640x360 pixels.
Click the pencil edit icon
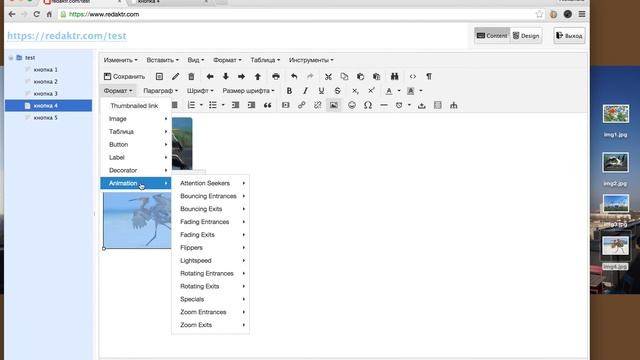click(175, 76)
